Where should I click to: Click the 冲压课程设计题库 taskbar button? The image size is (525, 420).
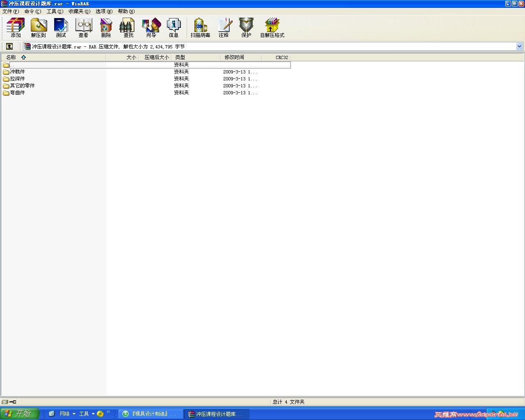[x=217, y=414]
